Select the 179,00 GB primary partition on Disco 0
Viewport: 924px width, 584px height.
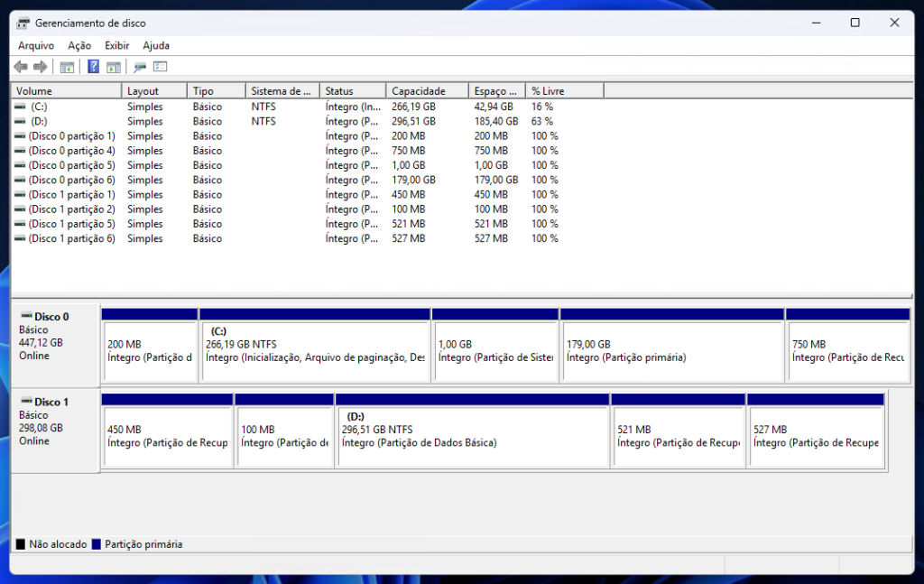tap(670, 350)
